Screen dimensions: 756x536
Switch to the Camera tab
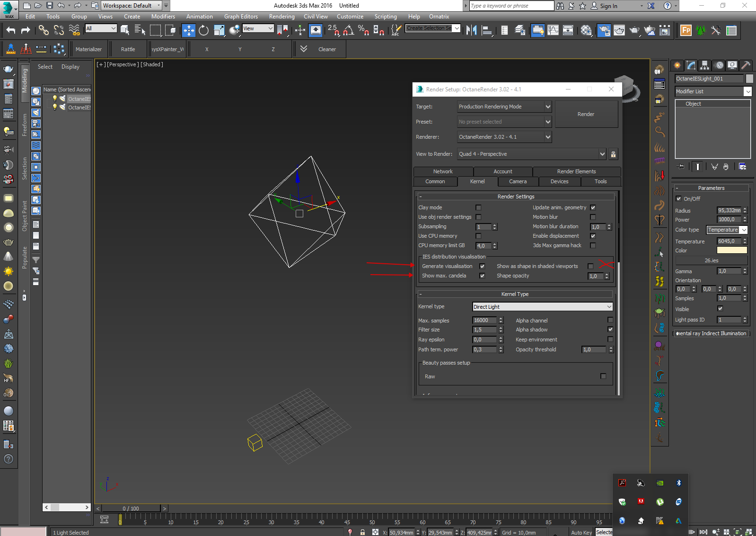click(x=518, y=181)
